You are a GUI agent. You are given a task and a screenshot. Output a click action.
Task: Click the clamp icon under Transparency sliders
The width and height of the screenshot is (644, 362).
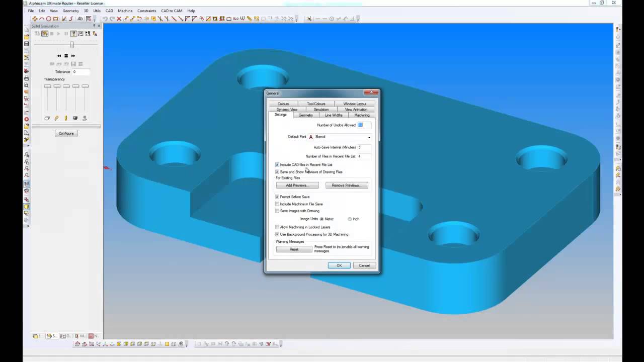85,118
